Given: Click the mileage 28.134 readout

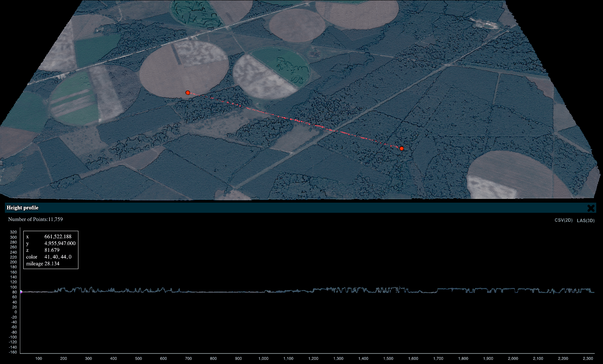Looking at the screenshot, I should tap(43, 263).
